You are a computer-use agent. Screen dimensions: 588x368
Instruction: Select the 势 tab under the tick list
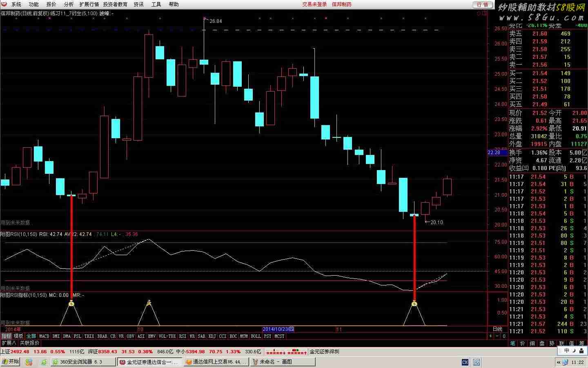[x=552, y=343]
